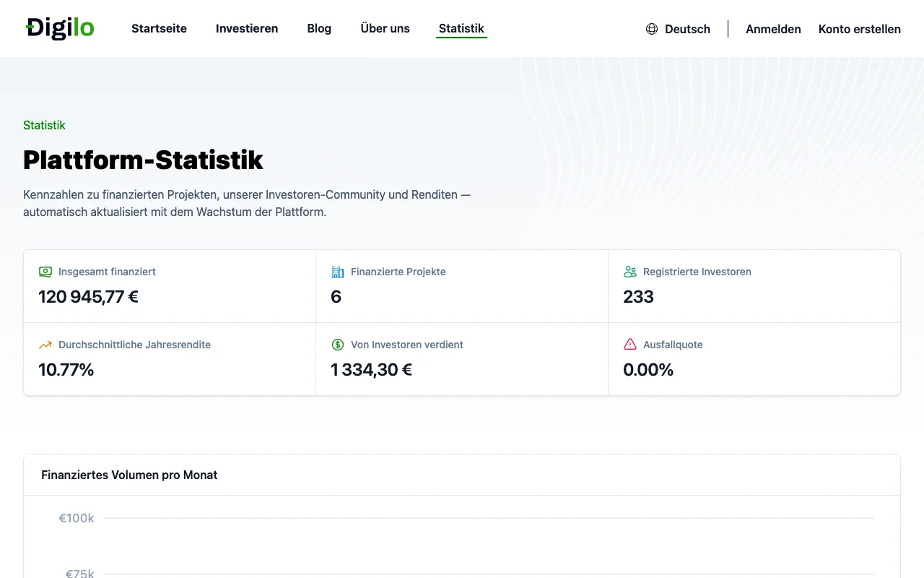
Task: Click the Ausfallquote label
Action: (x=673, y=345)
